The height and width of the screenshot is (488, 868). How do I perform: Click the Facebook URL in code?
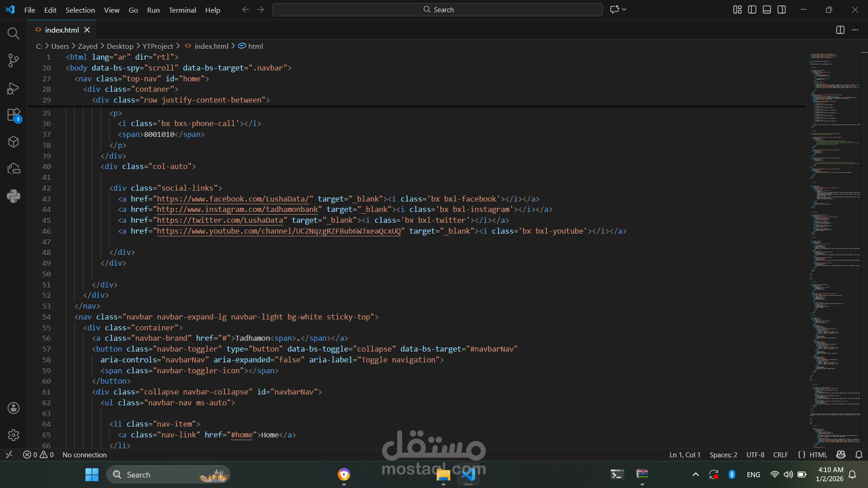pyautogui.click(x=233, y=199)
